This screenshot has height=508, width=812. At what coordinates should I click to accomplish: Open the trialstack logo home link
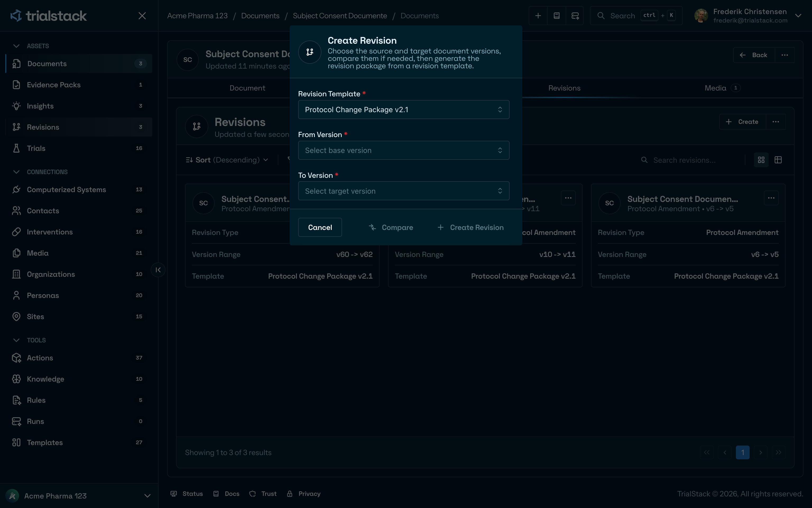point(48,16)
